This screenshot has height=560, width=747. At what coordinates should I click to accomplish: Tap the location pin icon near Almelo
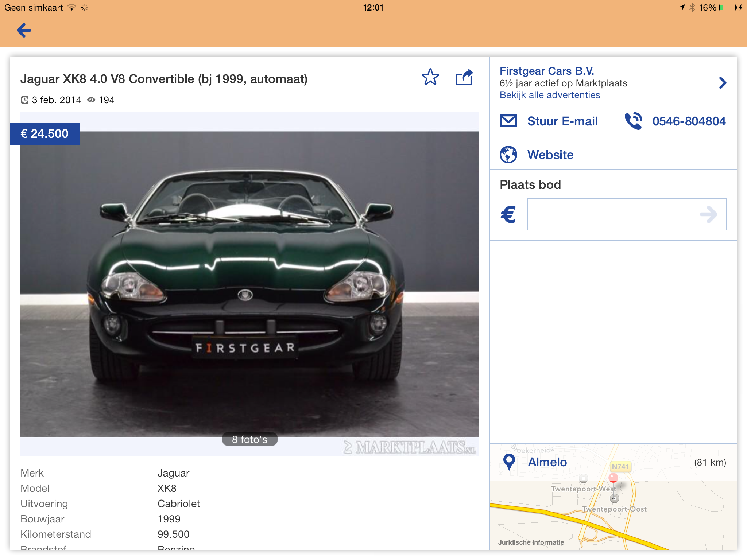click(509, 462)
